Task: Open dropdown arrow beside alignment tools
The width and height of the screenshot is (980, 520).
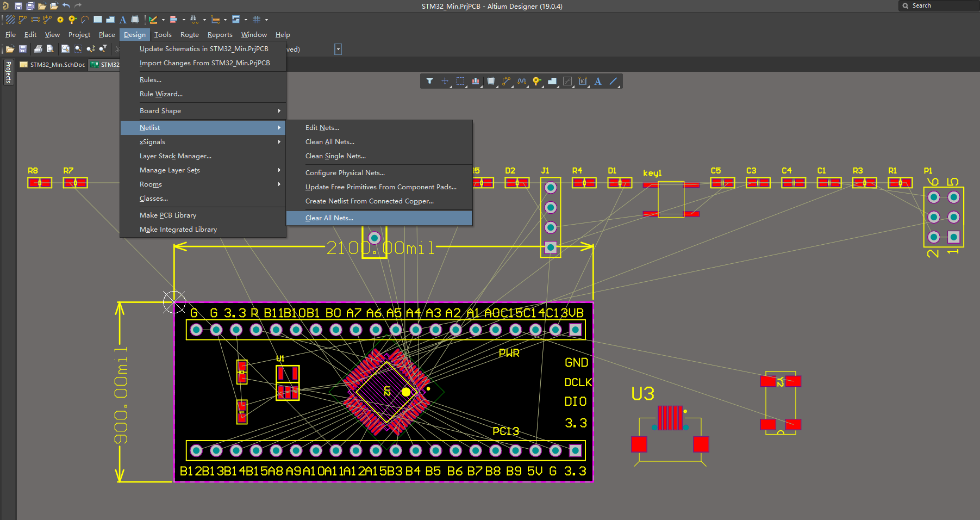Action: pyautogui.click(x=184, y=20)
